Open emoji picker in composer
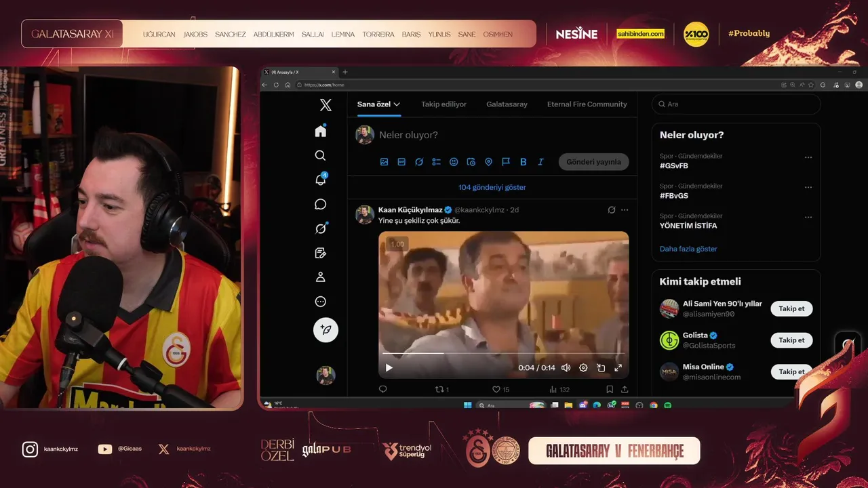Viewport: 868px width, 488px height. [454, 162]
